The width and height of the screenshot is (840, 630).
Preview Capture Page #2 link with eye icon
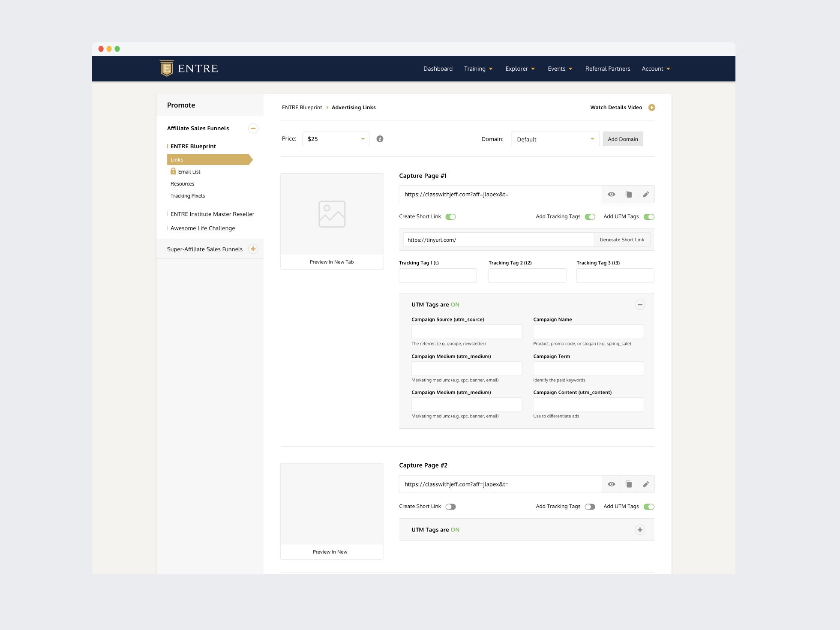click(x=612, y=484)
